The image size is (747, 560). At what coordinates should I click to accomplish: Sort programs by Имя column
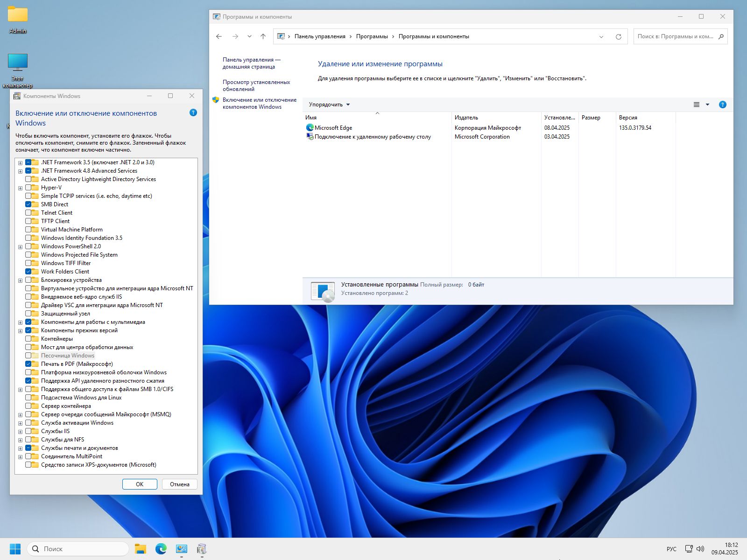coord(377,118)
